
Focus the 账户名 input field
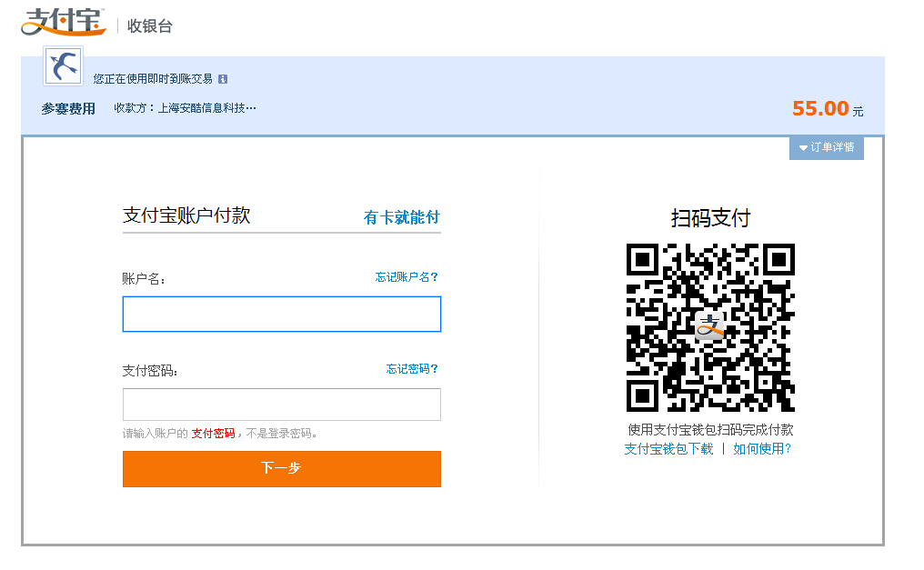click(282, 314)
